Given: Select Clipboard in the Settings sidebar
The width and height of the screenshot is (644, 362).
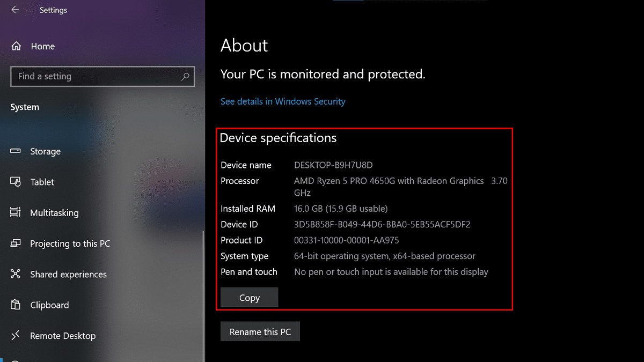Looking at the screenshot, I should pyautogui.click(x=49, y=305).
